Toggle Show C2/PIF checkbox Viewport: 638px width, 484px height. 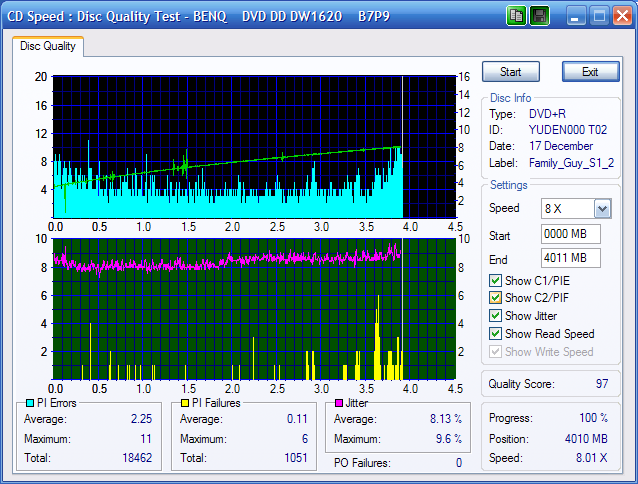495,298
